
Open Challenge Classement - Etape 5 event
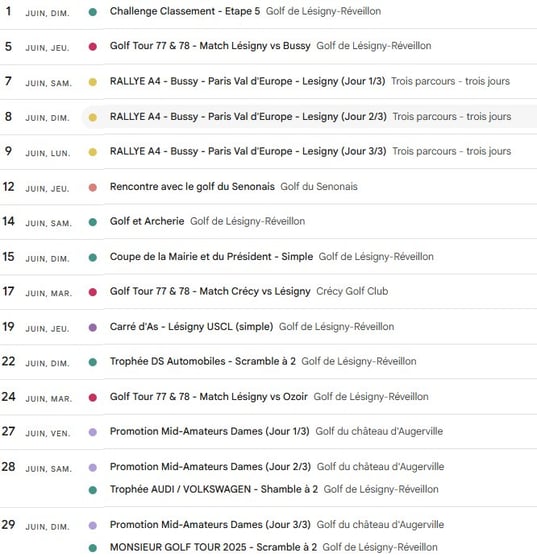245,11
